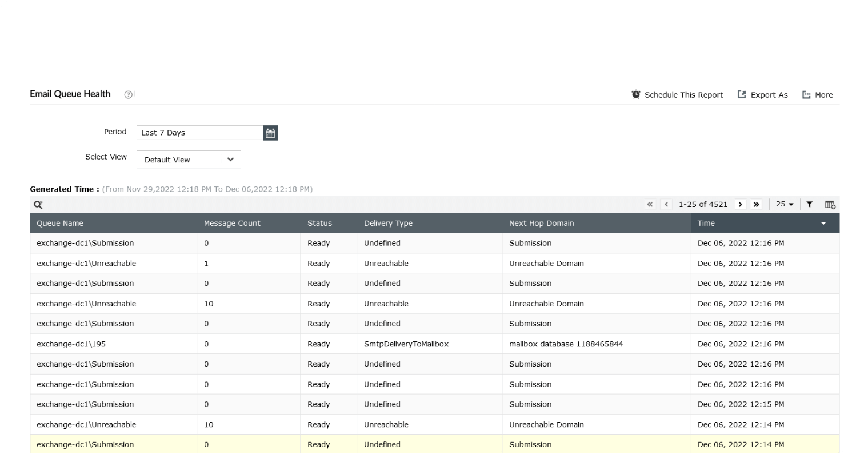Open the sort arrow on Time column

[x=823, y=224]
